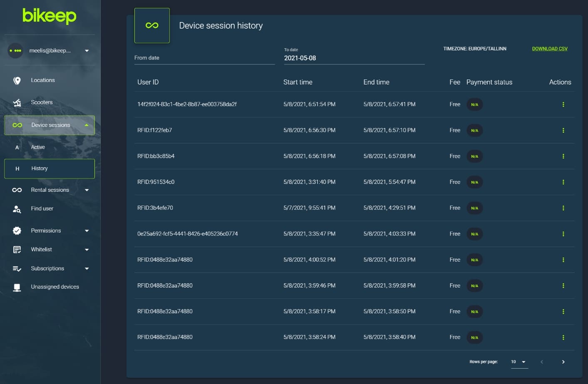The width and height of the screenshot is (588, 384).
Task: Click the End time column header
Action: click(376, 82)
